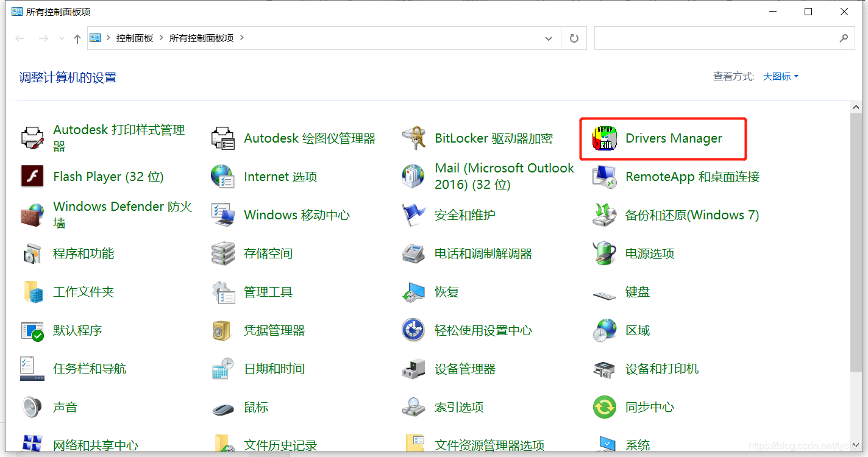Screen dimensions: 868x457
Task: Open the 查看方式 大图标 dropdown
Action: click(781, 76)
